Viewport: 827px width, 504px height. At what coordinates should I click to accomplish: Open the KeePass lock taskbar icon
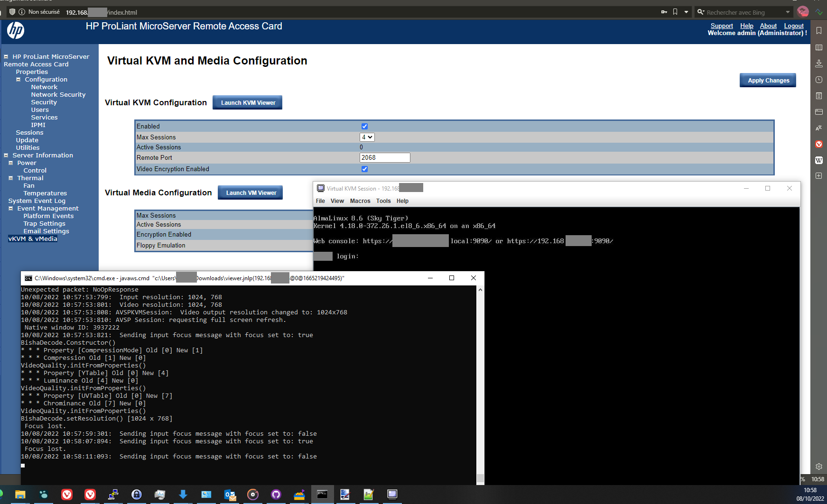(137, 495)
